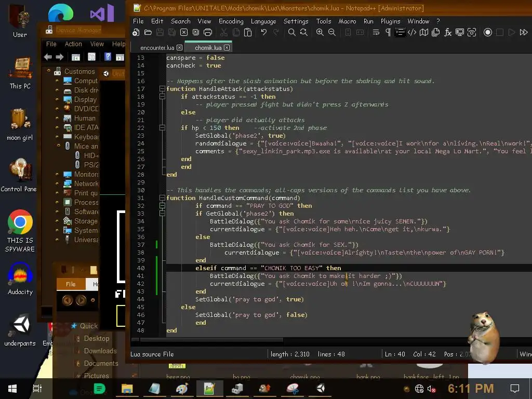Open Action menu in Device Manager
532x399 pixels.
73,44
